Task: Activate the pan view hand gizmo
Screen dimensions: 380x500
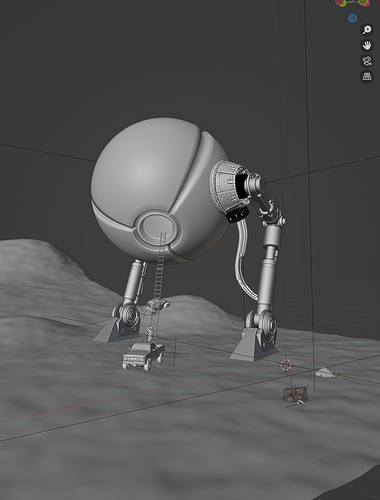Action: click(x=367, y=45)
